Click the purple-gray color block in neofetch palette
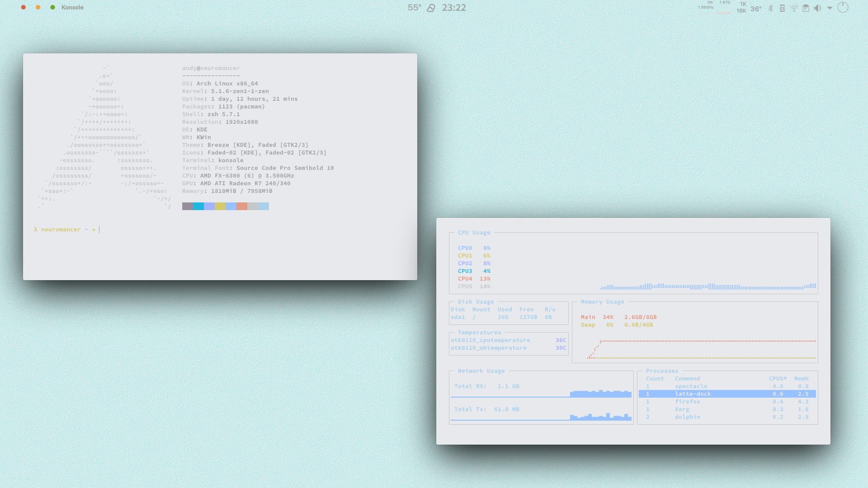Viewport: 868px width, 488px height. (x=188, y=206)
